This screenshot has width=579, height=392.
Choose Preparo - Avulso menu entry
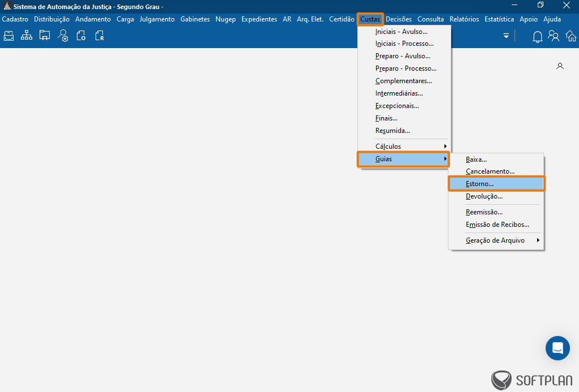(403, 56)
